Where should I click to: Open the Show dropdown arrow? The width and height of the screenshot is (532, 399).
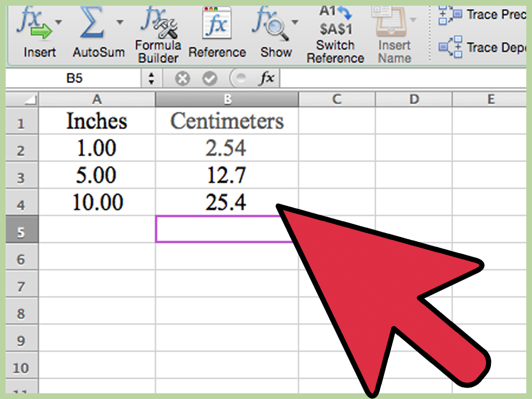click(x=295, y=21)
